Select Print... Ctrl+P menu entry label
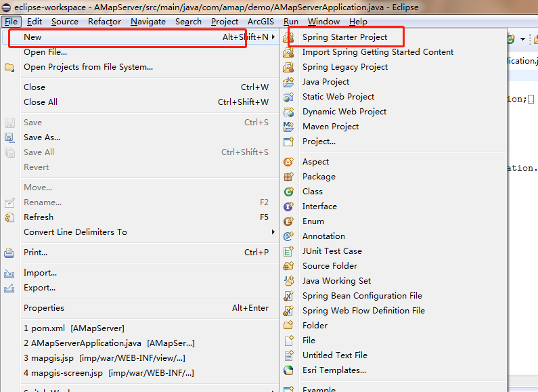Image resolution: width=538 pixels, height=392 pixels. (35, 253)
